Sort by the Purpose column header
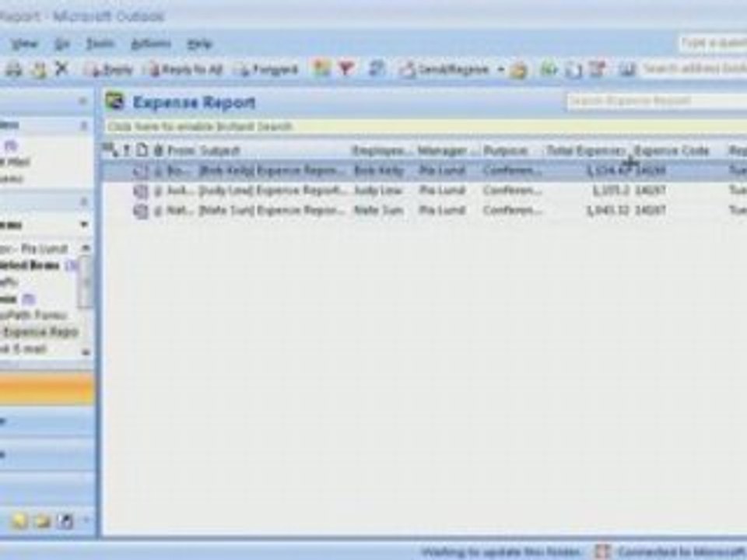The height and width of the screenshot is (560, 747). [x=506, y=151]
